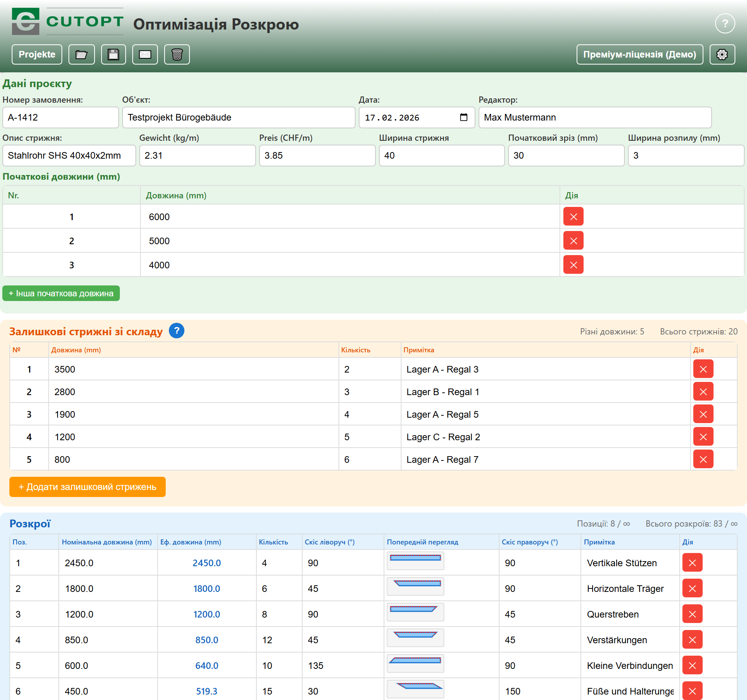Click Додати залишковий стрижень button
Image resolution: width=747 pixels, height=700 pixels.
point(88,487)
